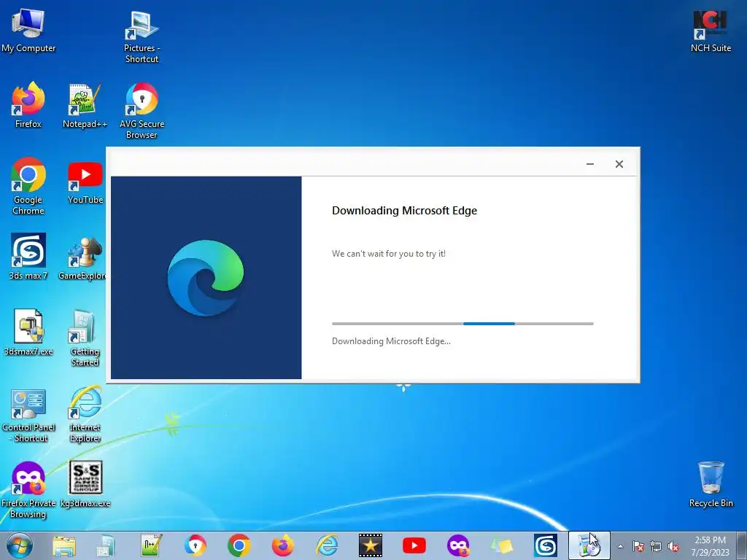Launch Firefox from the desktop

pyautogui.click(x=28, y=104)
